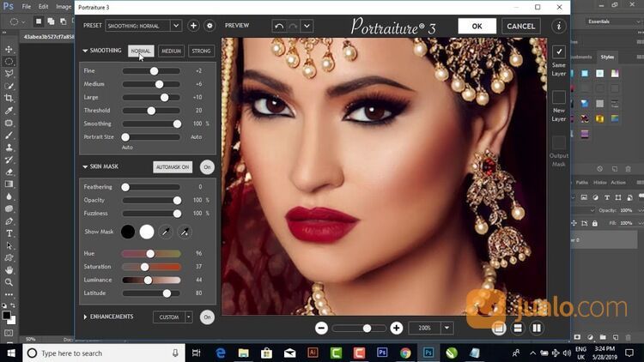Select the Strong smoothing option

tap(201, 51)
